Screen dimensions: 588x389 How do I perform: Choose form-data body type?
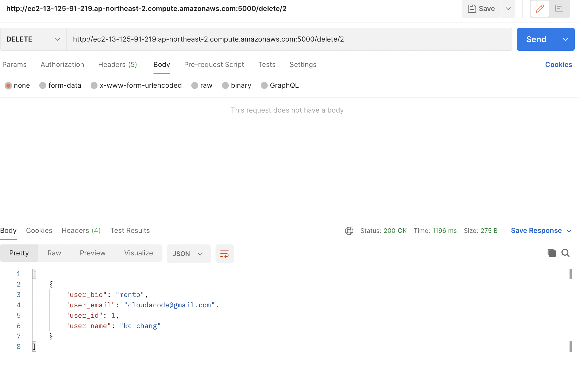(x=43, y=85)
